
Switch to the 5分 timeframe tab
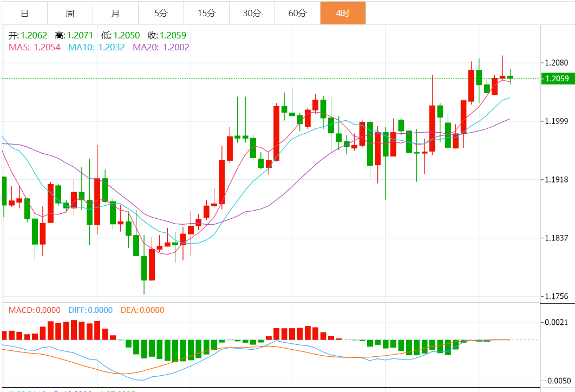161,13
